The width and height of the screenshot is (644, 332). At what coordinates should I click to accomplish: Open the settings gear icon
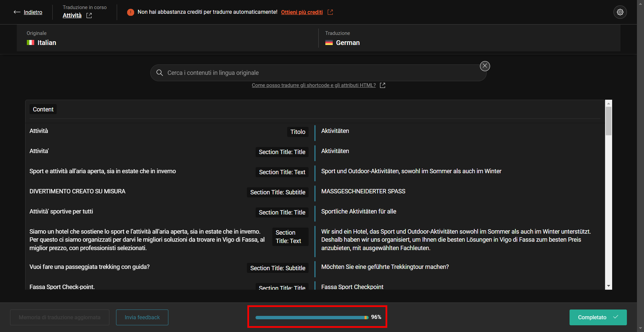click(x=620, y=12)
